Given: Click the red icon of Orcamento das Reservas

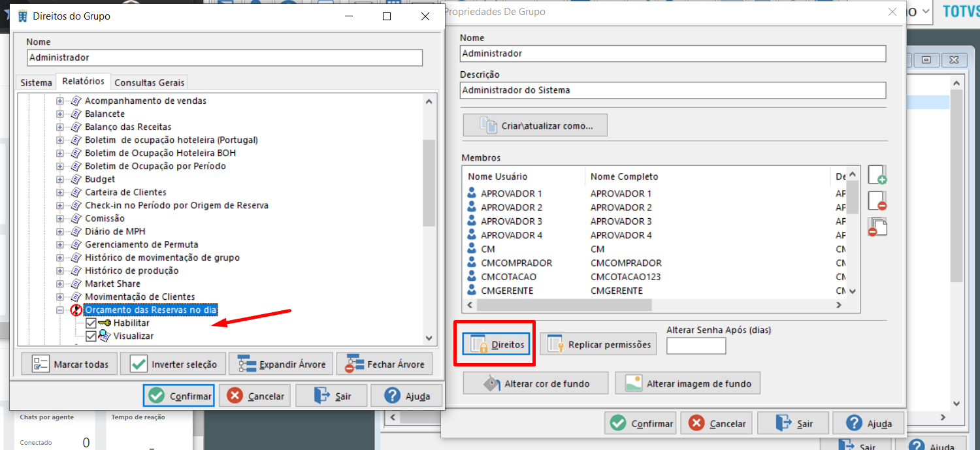Looking at the screenshot, I should click(x=76, y=310).
